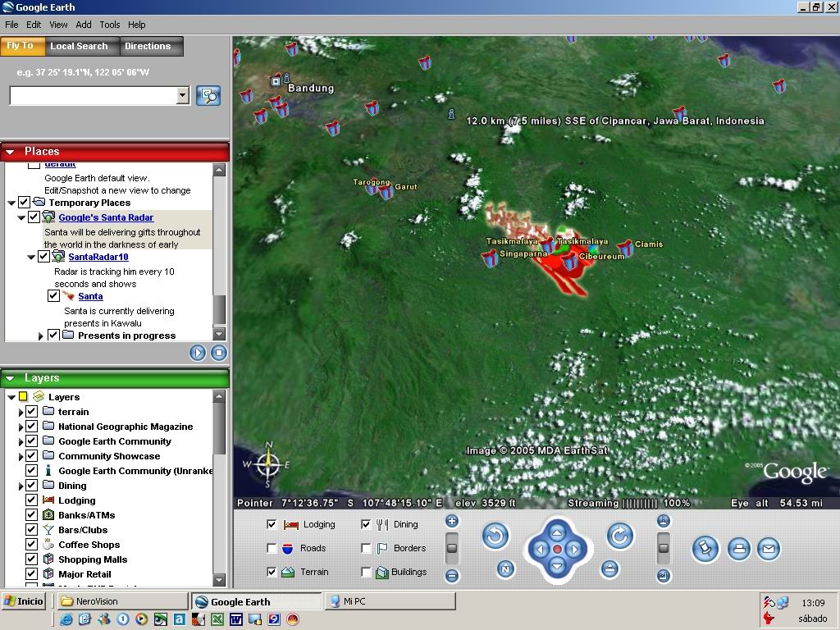
Task: Enable the Borders checkbox
Action: click(366, 548)
